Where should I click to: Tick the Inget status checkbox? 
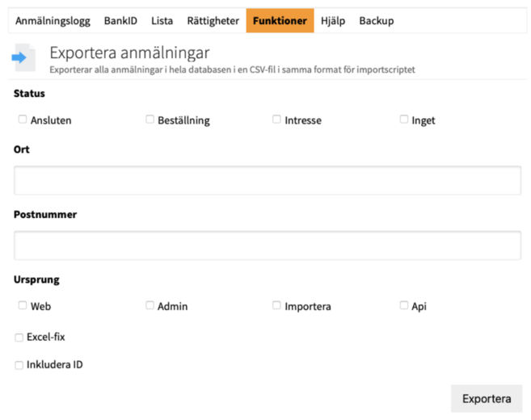[404, 120]
